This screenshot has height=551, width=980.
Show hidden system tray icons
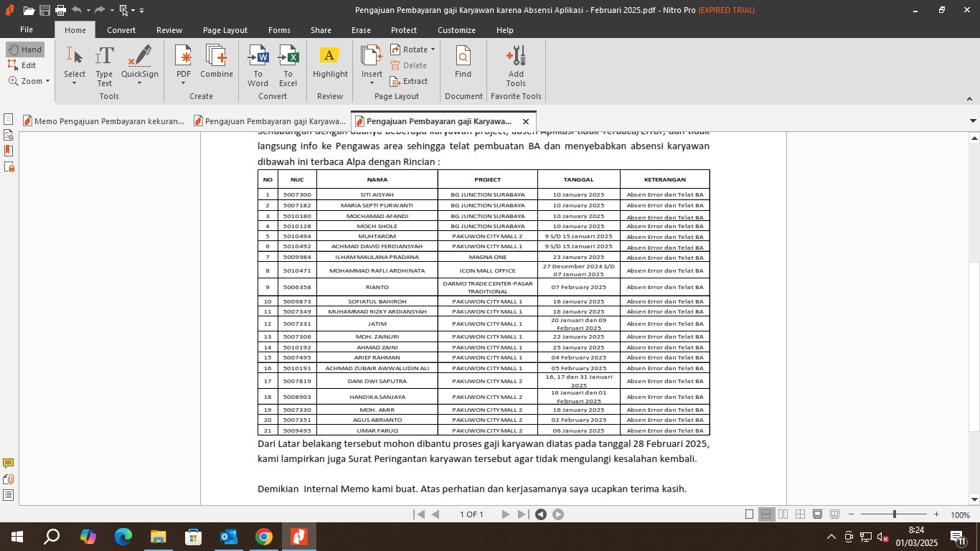831,537
